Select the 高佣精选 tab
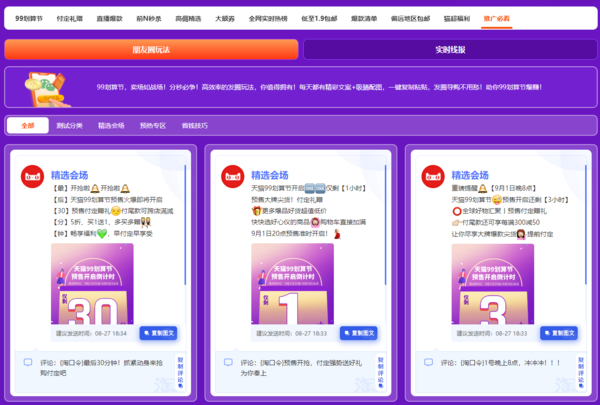Screen dimensions: 600x405 (x=188, y=18)
